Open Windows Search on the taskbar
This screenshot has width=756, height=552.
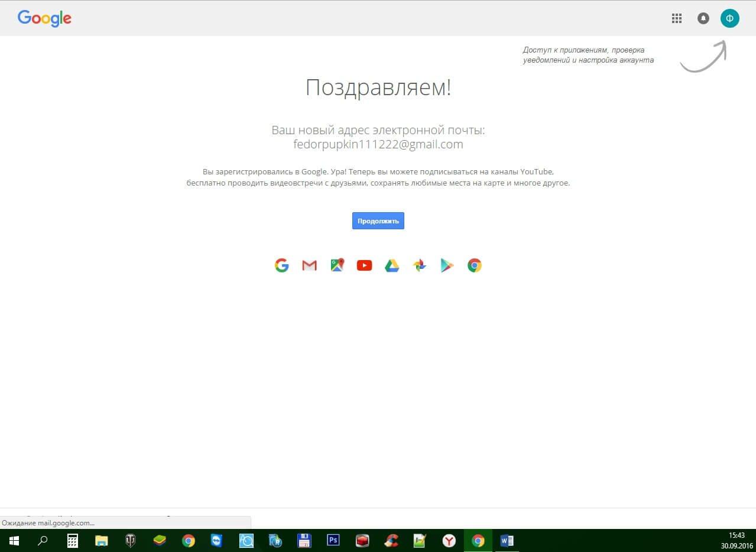(42, 540)
